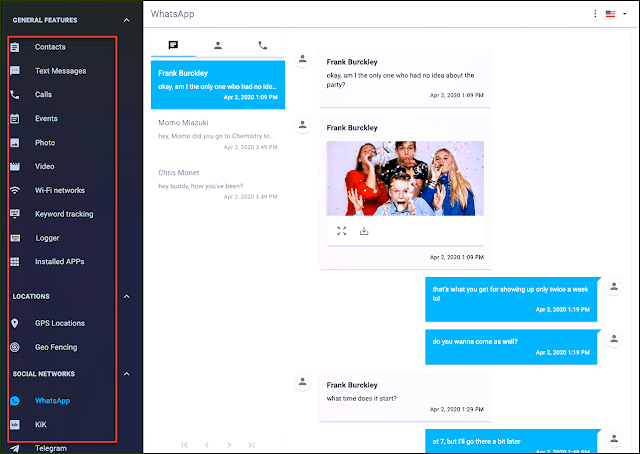The height and width of the screenshot is (454, 640).
Task: Click the party photo thumbnail
Action: click(x=405, y=178)
